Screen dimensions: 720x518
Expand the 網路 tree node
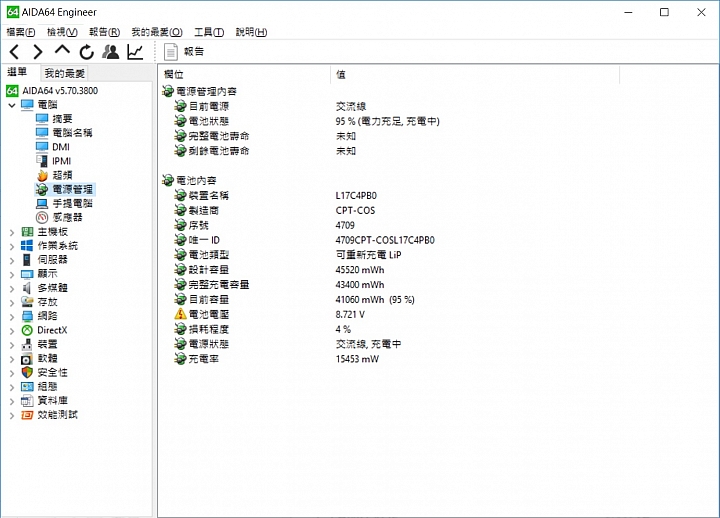pyautogui.click(x=11, y=317)
